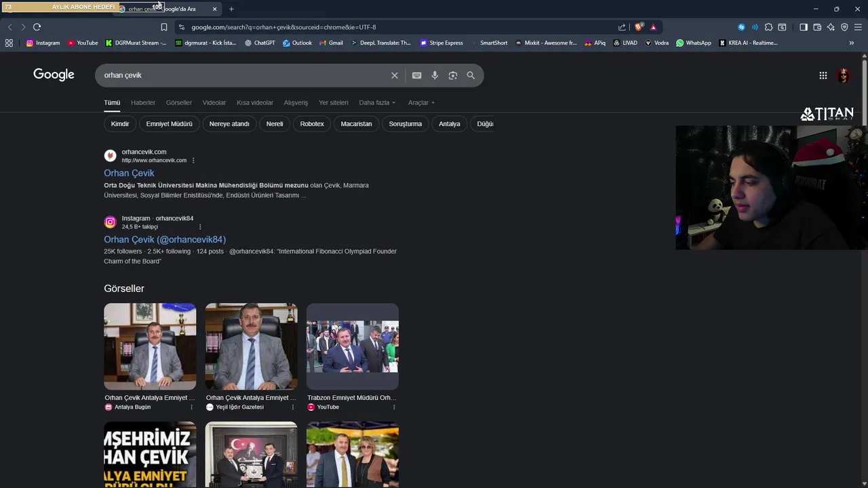Go back with the browser back arrow
The width and height of the screenshot is (868, 488).
(9, 27)
